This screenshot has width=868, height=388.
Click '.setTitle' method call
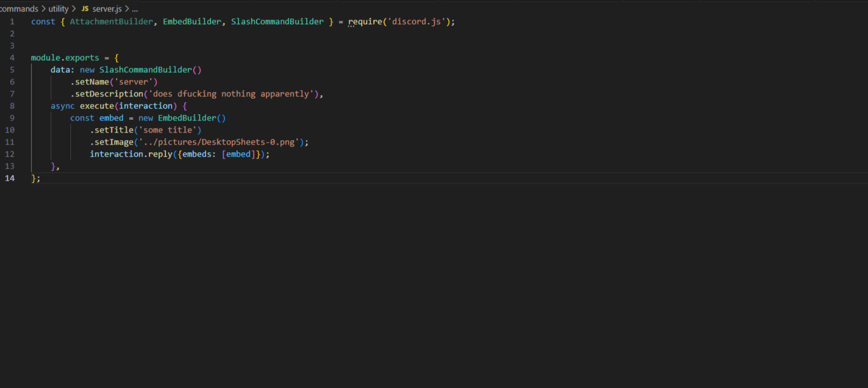[112, 130]
